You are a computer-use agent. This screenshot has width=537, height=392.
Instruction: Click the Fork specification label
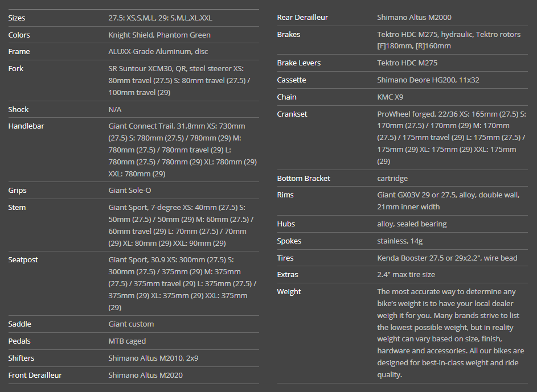[x=15, y=69]
